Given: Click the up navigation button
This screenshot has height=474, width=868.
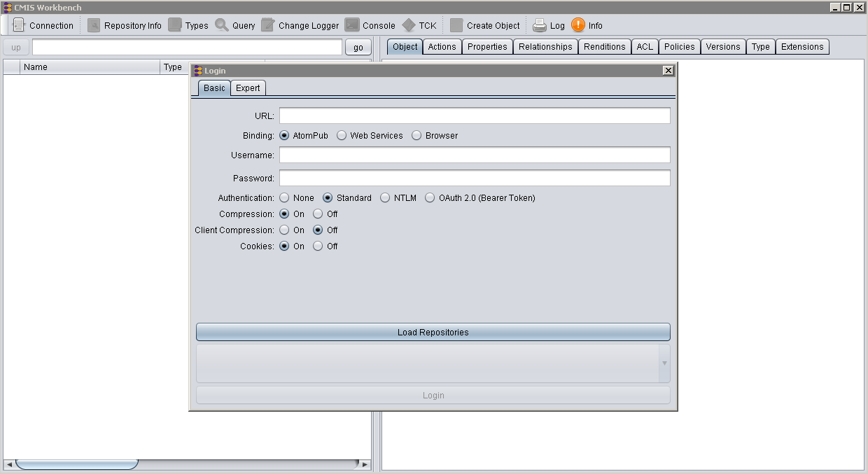Looking at the screenshot, I should (x=16, y=47).
